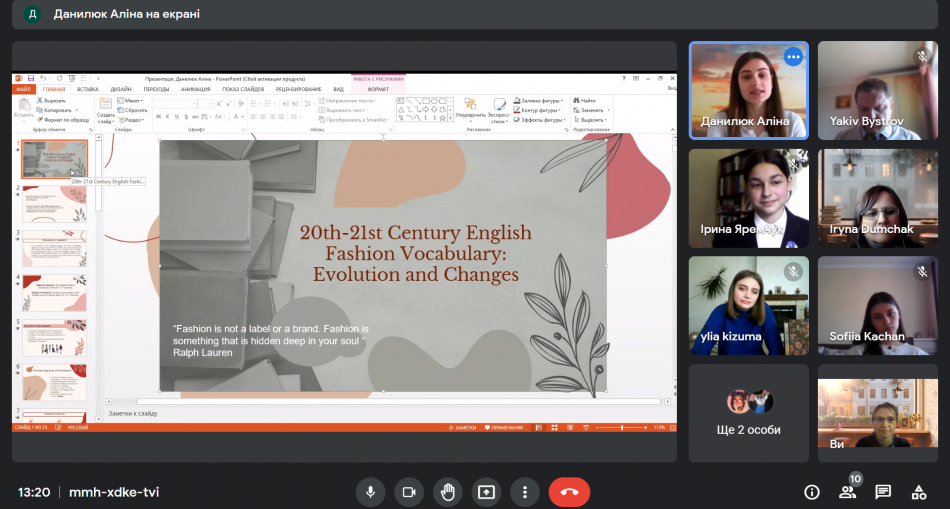950x509 pixels.
Task: Open meeting details info icon
Action: coord(812,492)
